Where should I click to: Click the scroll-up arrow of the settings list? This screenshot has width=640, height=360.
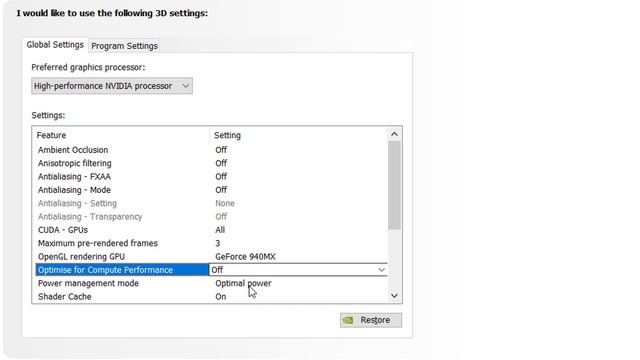pyautogui.click(x=394, y=134)
